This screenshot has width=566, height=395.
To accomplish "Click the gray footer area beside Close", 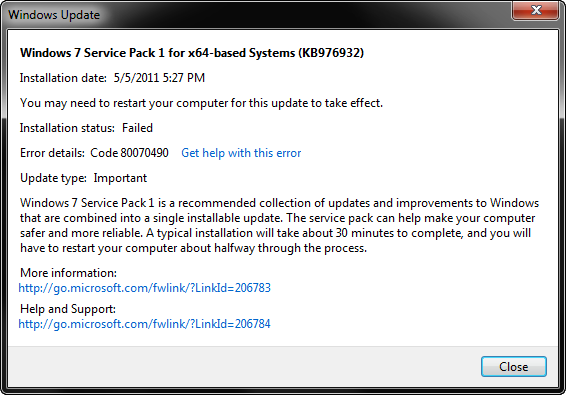I will 242,366.
